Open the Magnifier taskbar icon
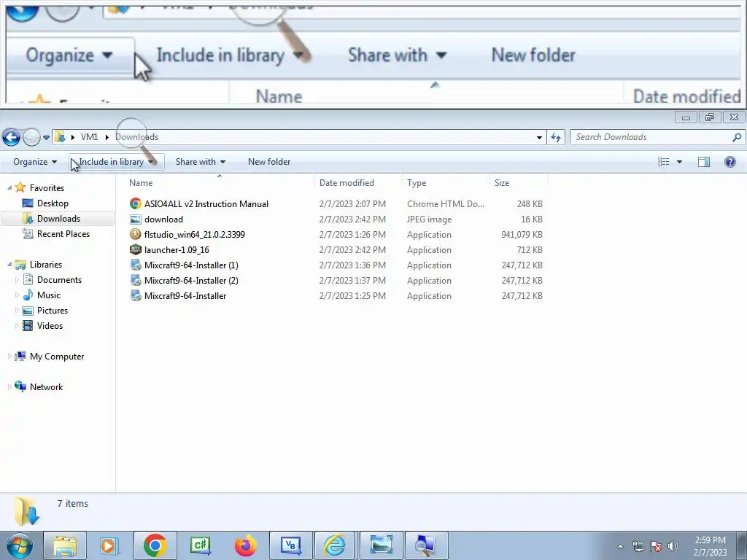 426,545
